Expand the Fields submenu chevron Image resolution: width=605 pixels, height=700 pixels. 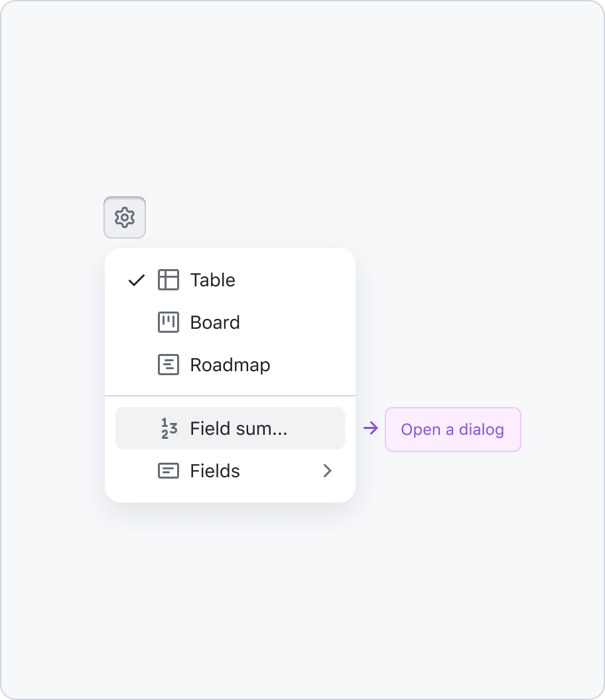point(328,471)
